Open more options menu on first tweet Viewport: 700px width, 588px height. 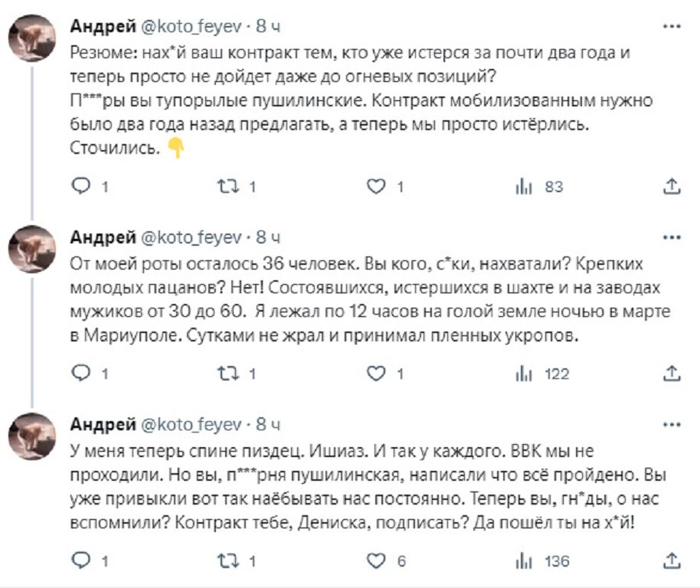pos(671,27)
